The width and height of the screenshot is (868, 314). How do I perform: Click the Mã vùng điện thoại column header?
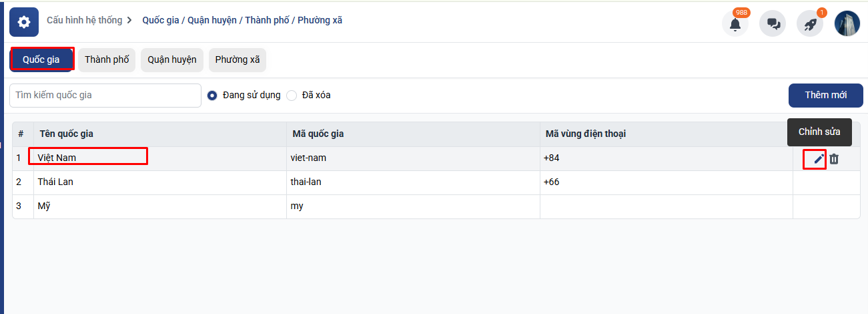pyautogui.click(x=586, y=134)
